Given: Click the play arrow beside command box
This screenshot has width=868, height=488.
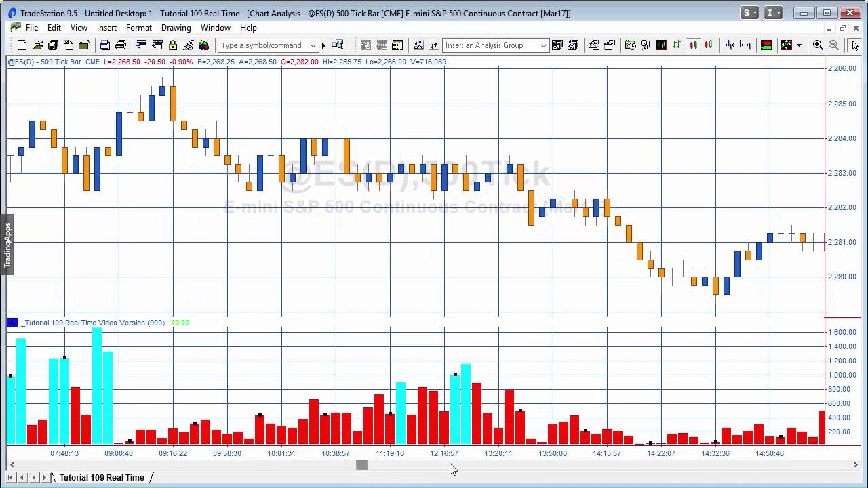Looking at the screenshot, I should tap(323, 45).
